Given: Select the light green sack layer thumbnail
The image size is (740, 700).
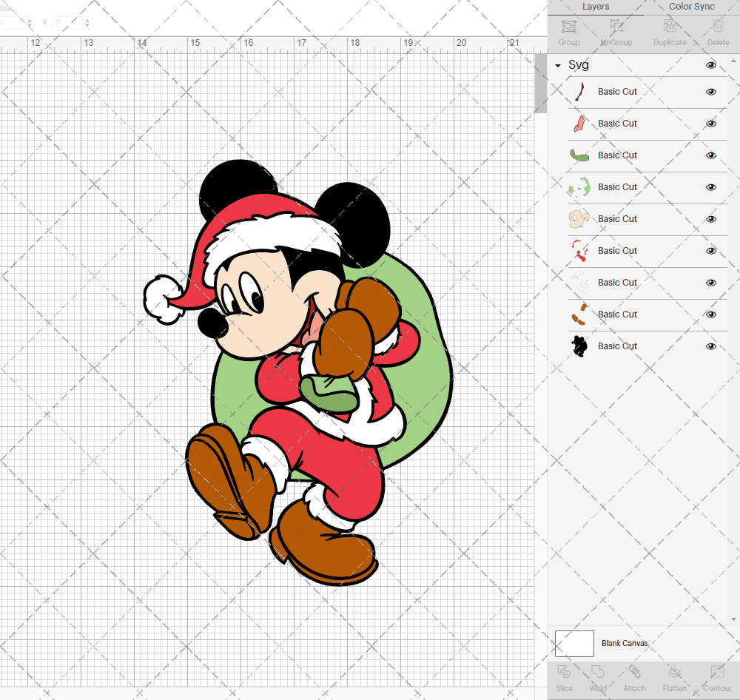Looking at the screenshot, I should pyautogui.click(x=579, y=187).
